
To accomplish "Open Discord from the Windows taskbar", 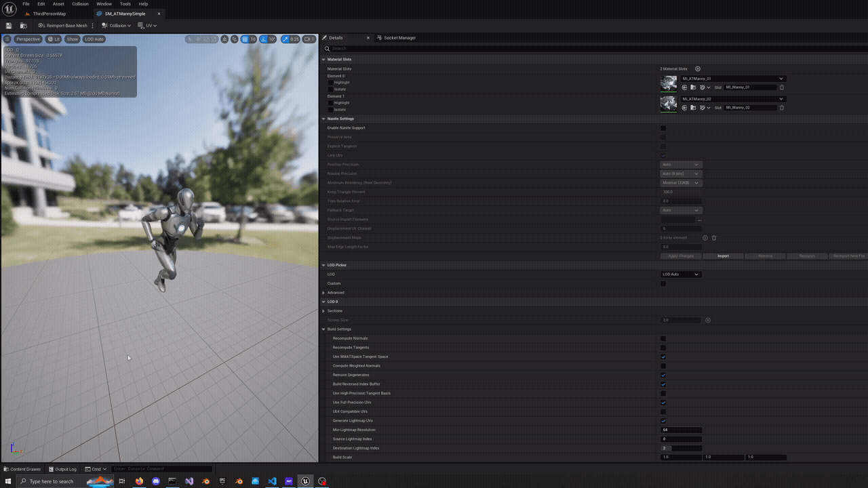I will [x=156, y=481].
